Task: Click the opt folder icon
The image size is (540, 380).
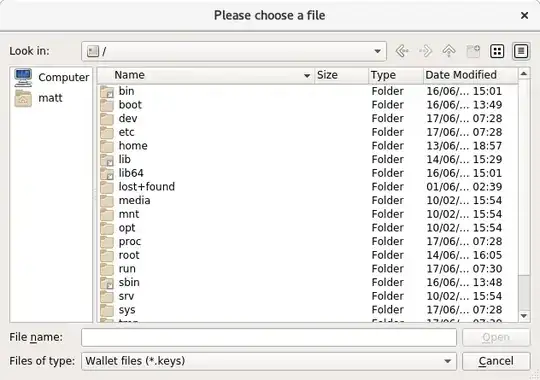Action: click(107, 228)
